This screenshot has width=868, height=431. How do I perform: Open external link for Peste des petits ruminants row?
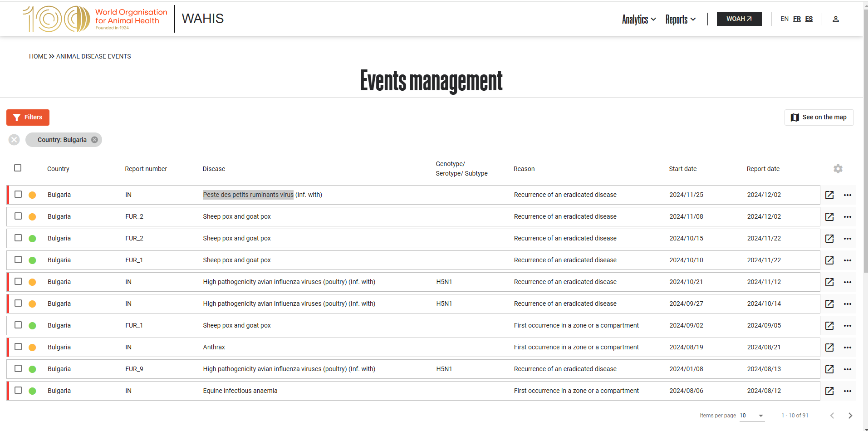pos(829,195)
